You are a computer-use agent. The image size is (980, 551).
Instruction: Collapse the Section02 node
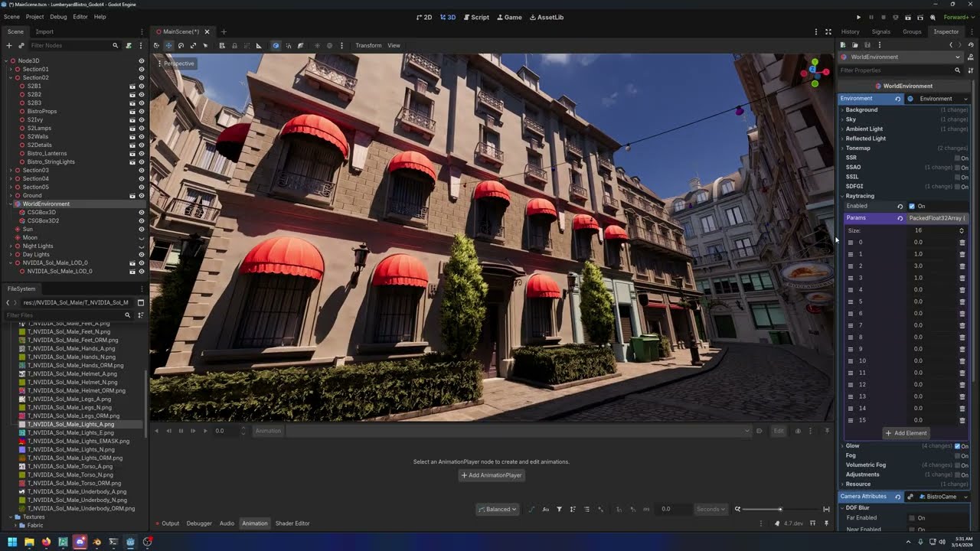click(11, 77)
